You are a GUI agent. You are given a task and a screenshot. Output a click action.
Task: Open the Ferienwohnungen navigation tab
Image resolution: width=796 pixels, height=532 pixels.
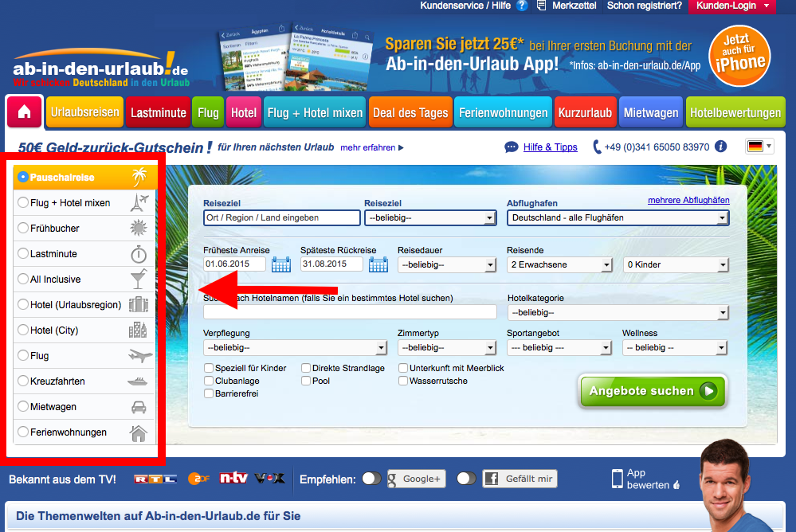tap(503, 111)
